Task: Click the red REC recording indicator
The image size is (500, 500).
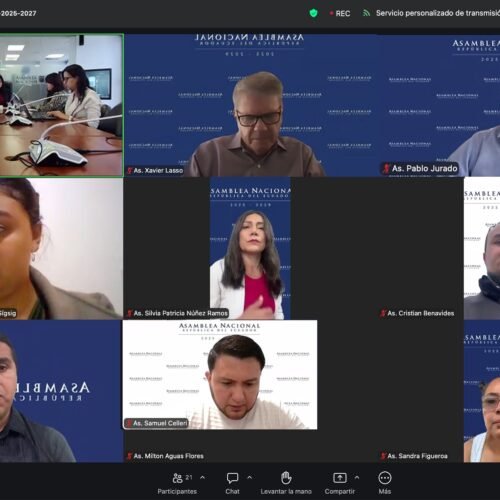Action: (x=340, y=13)
